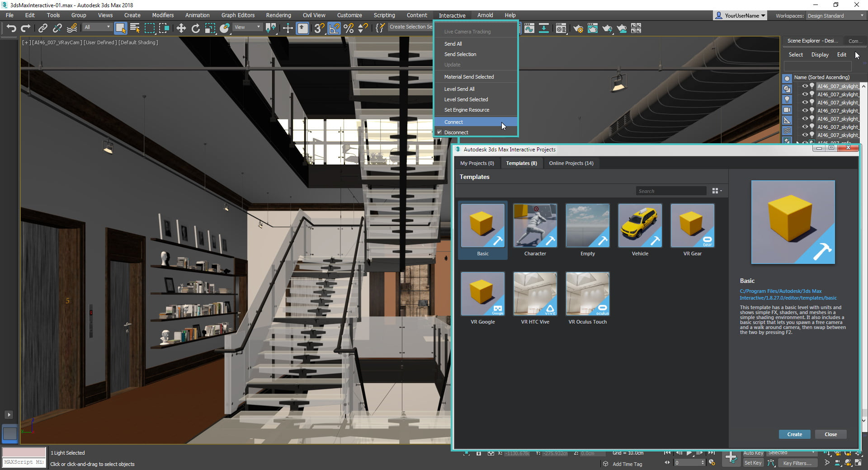Toggle visibility eye of first AI46_007_skylight

click(x=806, y=86)
